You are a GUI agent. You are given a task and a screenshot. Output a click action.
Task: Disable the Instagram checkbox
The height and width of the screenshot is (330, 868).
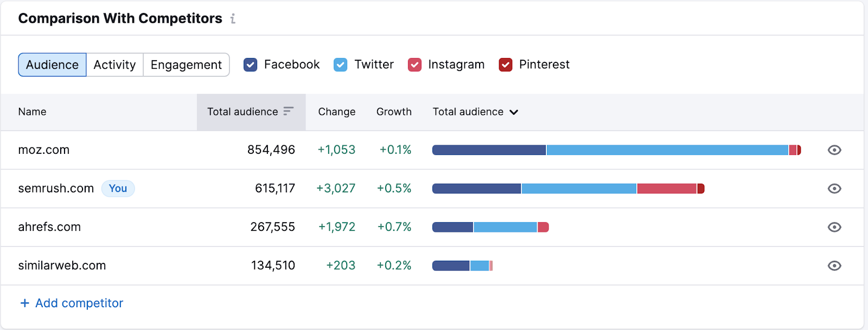click(414, 64)
